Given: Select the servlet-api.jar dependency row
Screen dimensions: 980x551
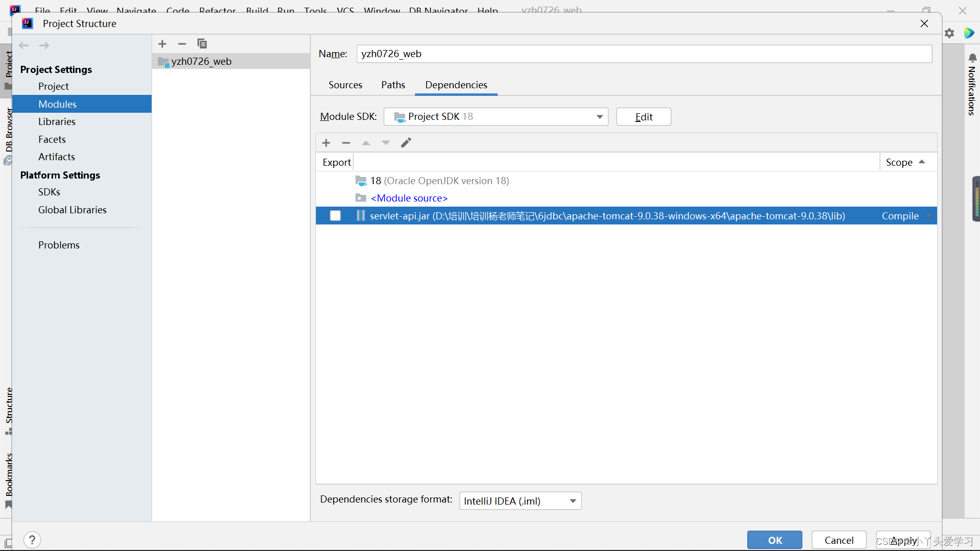Looking at the screenshot, I should (x=626, y=216).
